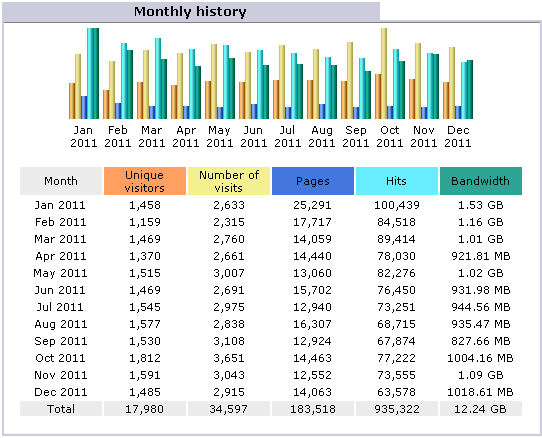542x438 pixels.
Task: Select the Jan 2011 bandwidth bar in chart
Action: click(96, 74)
